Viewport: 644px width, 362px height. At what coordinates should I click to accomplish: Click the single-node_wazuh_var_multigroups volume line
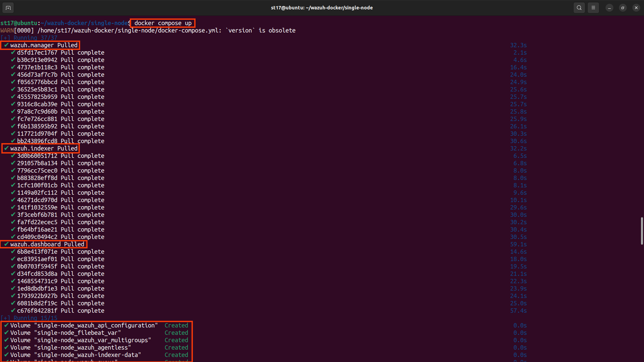tap(96, 340)
